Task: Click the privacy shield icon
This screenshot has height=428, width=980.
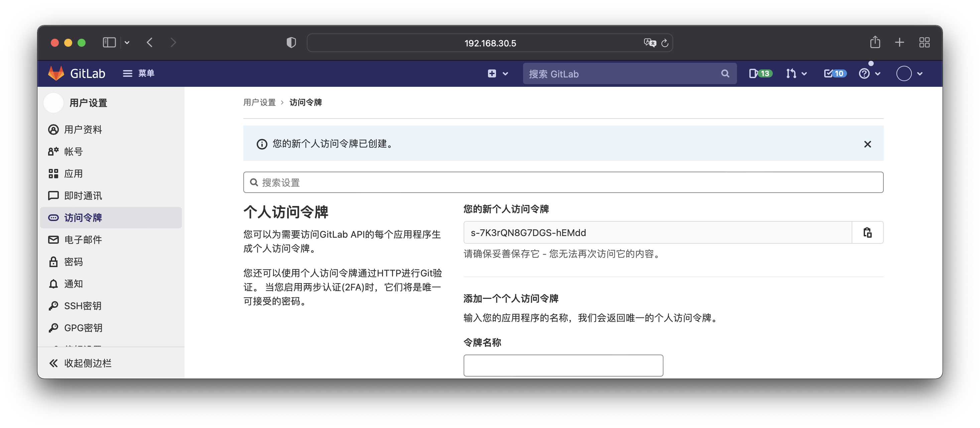Action: click(291, 42)
